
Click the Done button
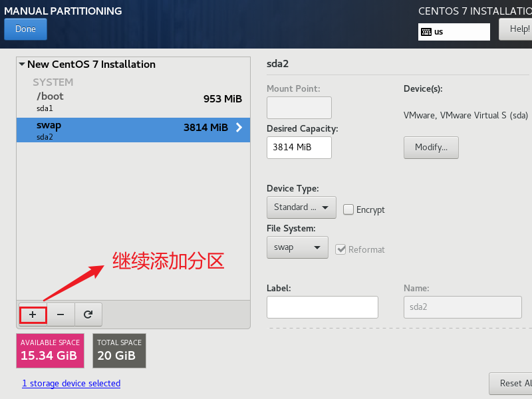point(25,29)
